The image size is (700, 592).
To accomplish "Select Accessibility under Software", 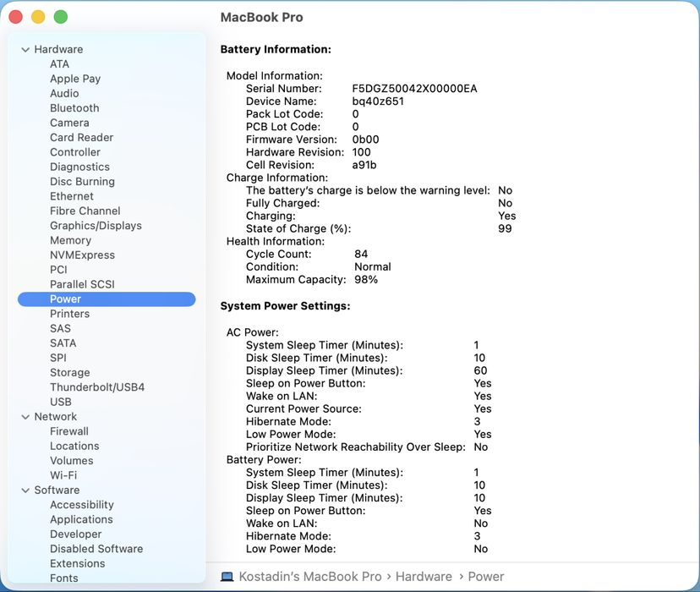I will coord(82,505).
